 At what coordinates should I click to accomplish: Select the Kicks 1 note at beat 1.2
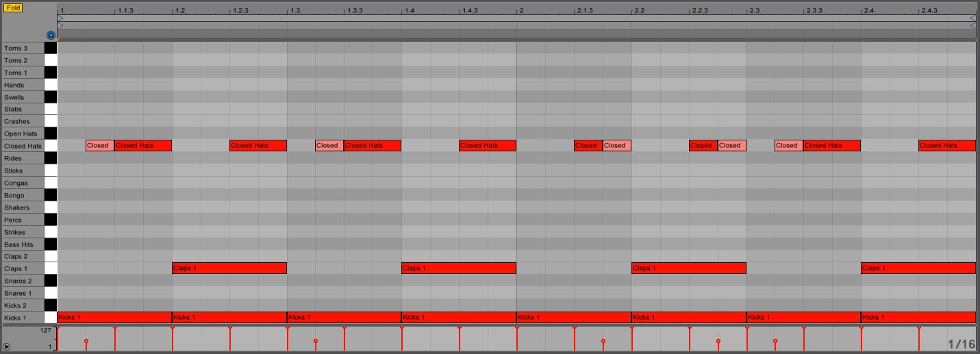[229, 317]
